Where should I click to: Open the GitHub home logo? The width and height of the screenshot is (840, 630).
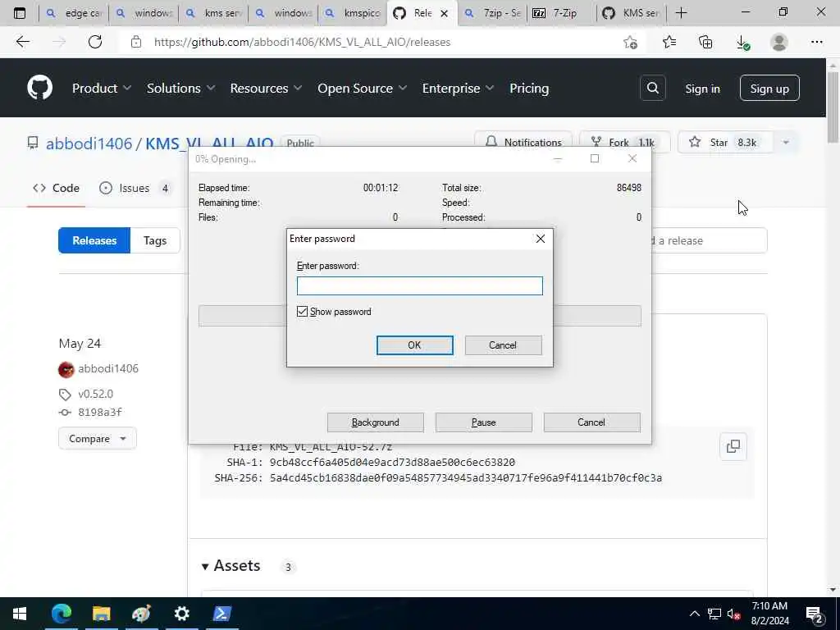coord(39,88)
